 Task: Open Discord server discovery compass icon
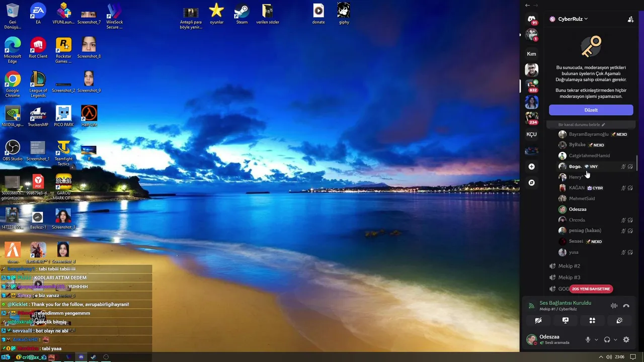531,183
